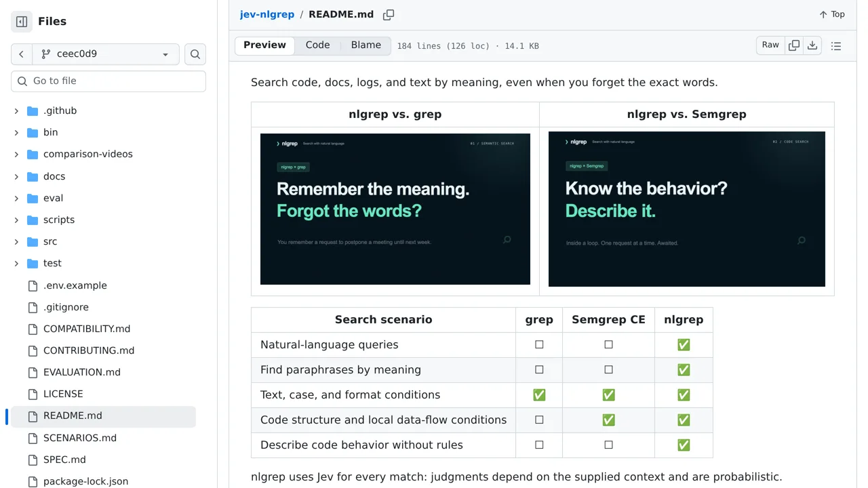Focus the Go to file field

coord(108,81)
